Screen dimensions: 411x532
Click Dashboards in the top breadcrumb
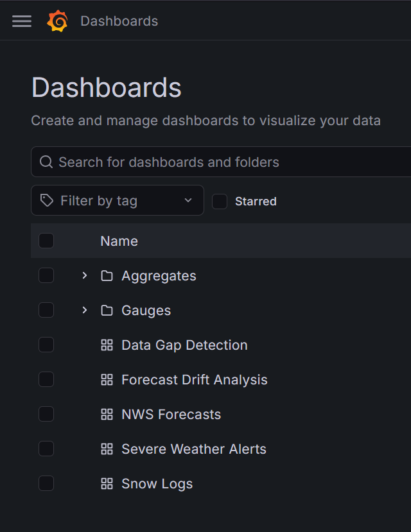point(119,21)
